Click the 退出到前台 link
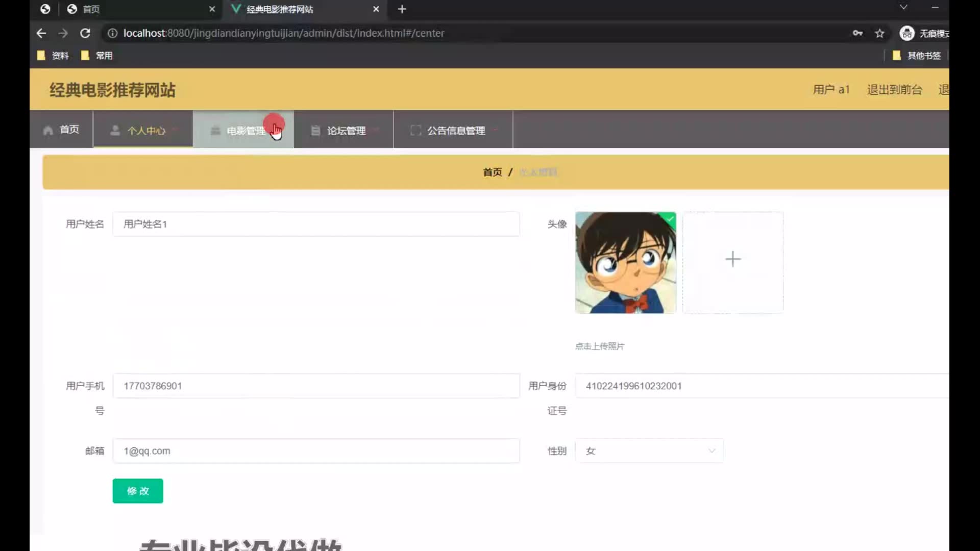This screenshot has height=551, width=980. (x=894, y=90)
